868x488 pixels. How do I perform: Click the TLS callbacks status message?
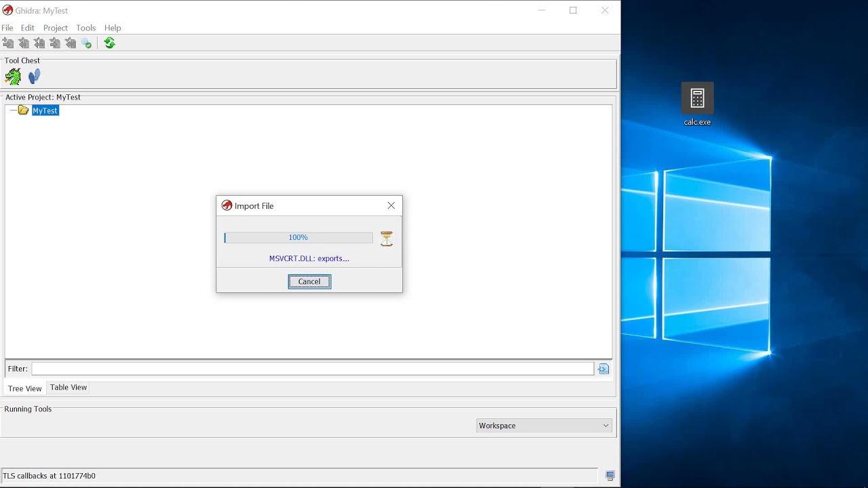coord(50,476)
